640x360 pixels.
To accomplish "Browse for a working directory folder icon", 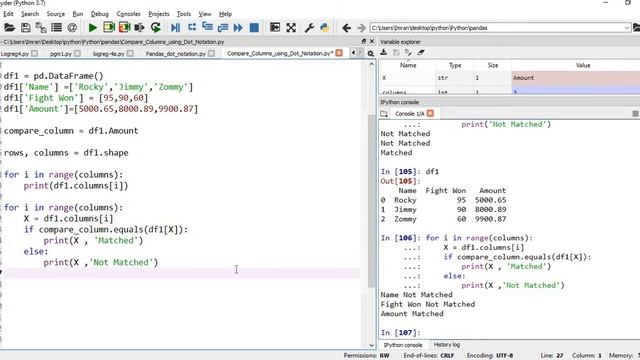I will 636,28.
